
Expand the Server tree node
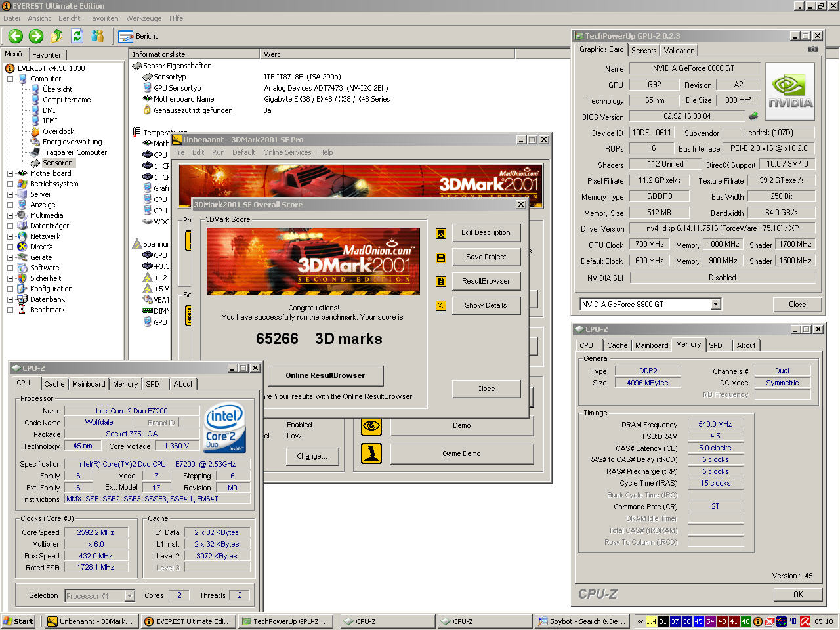[10, 194]
